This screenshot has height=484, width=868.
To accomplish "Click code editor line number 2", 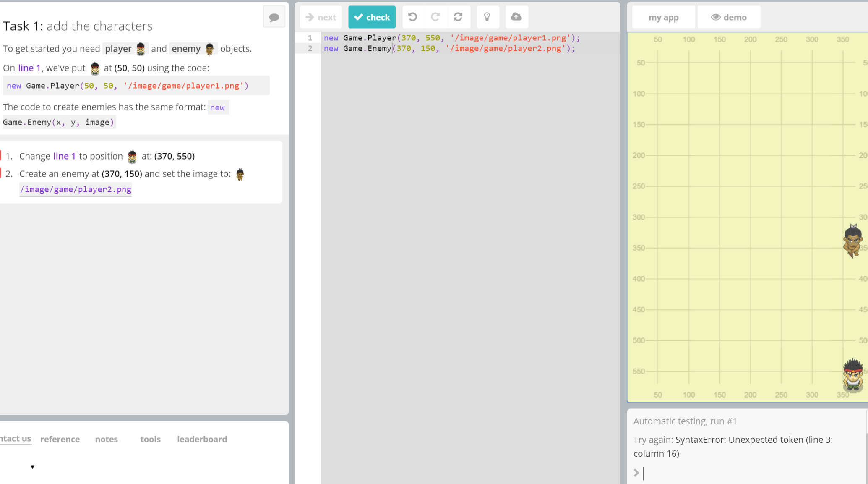I will 310,48.
